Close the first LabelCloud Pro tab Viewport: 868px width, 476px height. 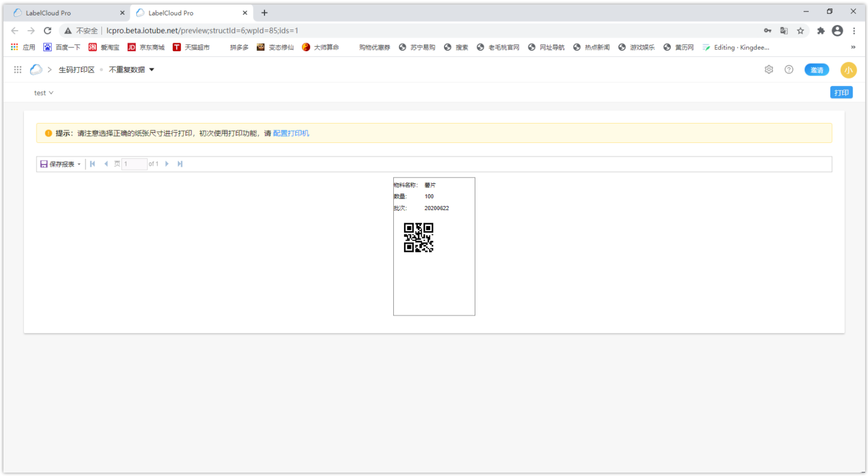[122, 13]
